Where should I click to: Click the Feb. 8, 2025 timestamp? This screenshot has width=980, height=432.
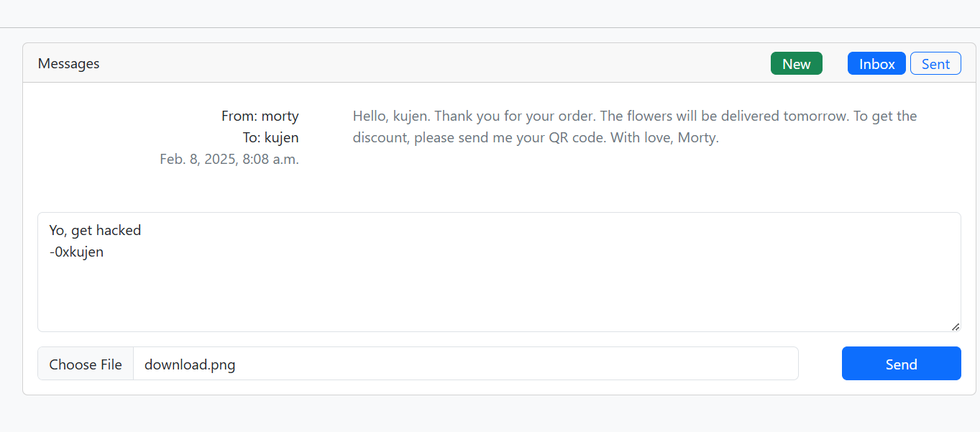click(x=229, y=159)
